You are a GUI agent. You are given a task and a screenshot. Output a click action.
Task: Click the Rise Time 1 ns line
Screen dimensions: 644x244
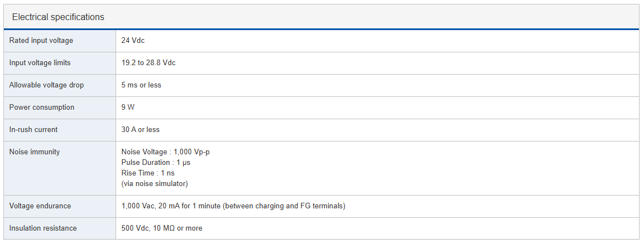tap(148, 173)
